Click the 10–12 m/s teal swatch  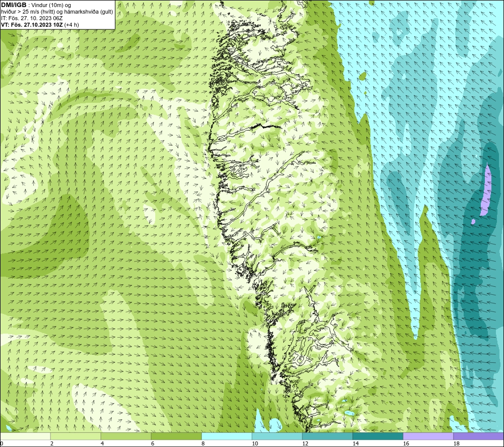[x=277, y=436]
